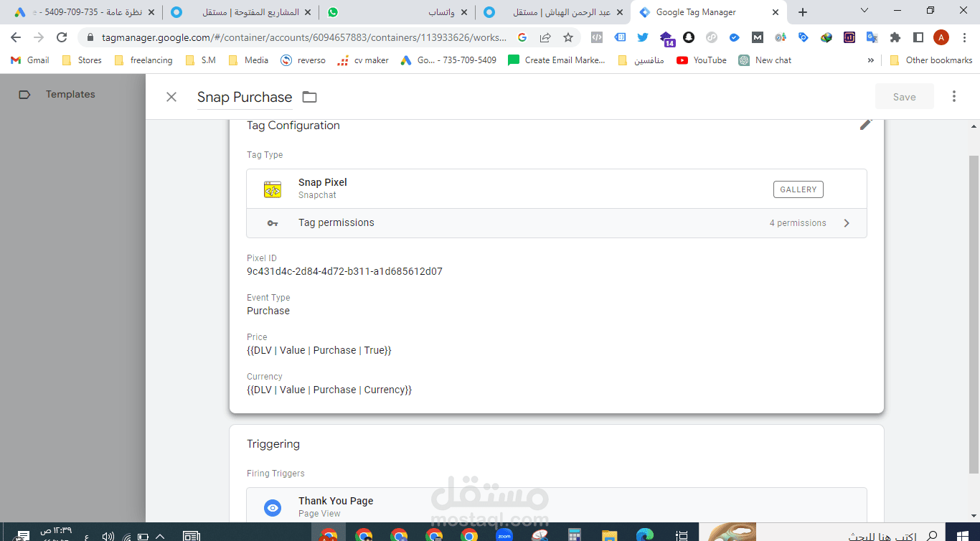Click the folder icon beside Snap Purchase
980x541 pixels.
pos(309,97)
